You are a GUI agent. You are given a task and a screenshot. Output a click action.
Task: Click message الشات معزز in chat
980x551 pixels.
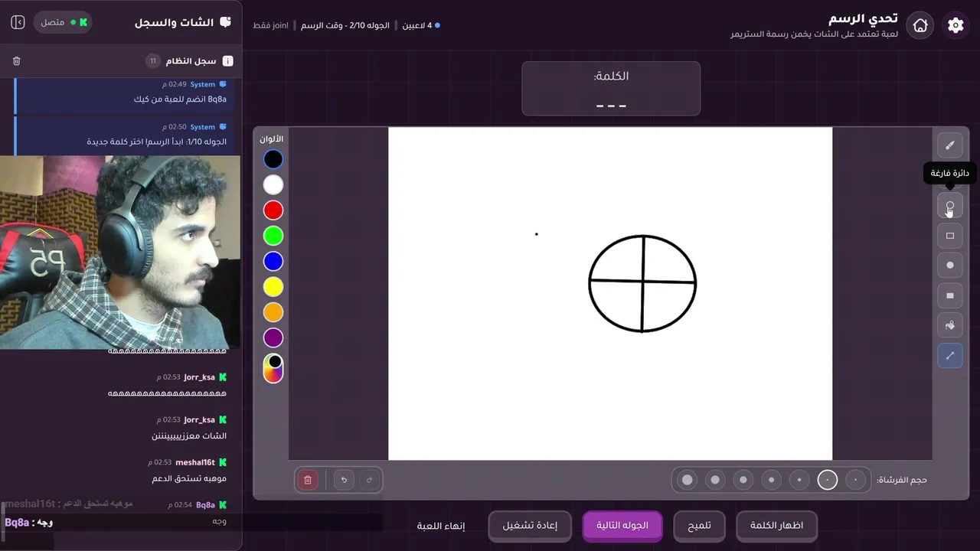pos(189,436)
